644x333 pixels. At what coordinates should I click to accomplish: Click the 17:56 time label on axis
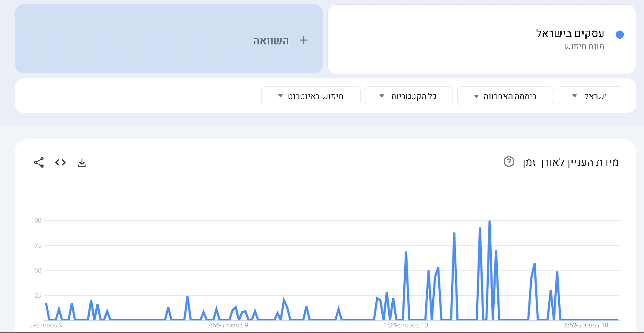[226, 325]
